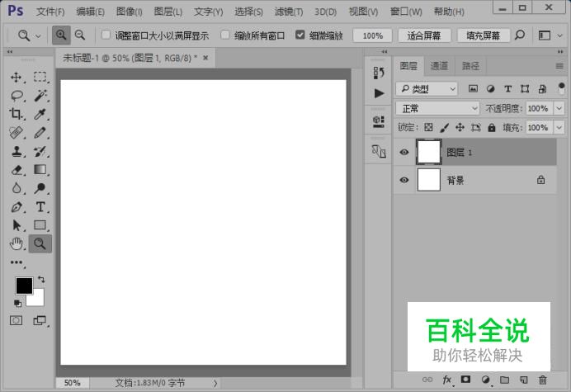This screenshot has width=571, height=392.
Task: Open the 类型 layer filter dropdown
Action: [x=427, y=89]
